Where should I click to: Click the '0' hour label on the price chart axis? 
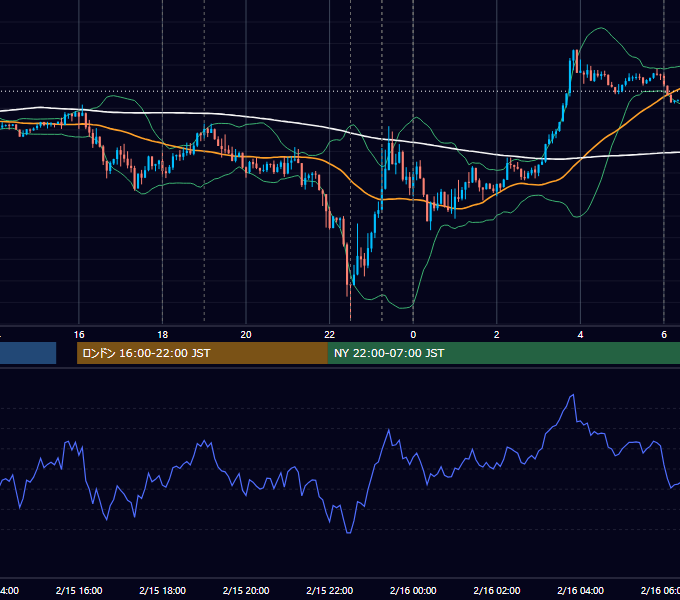[413, 335]
